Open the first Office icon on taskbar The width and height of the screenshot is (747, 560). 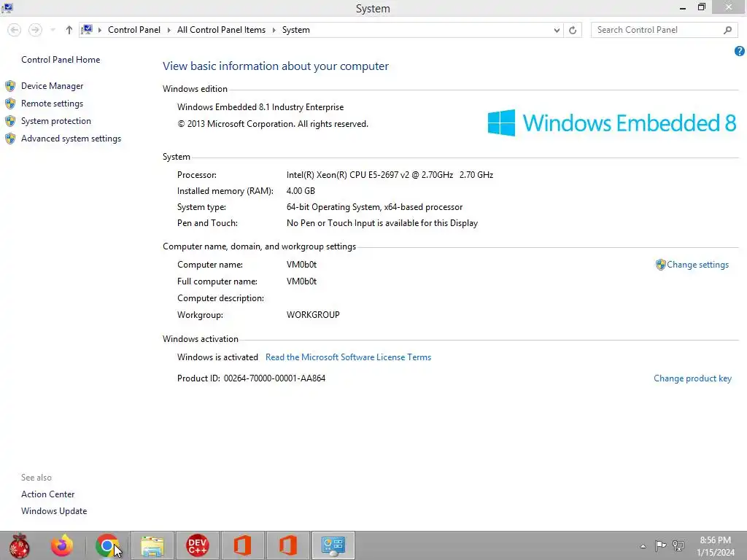tap(242, 545)
